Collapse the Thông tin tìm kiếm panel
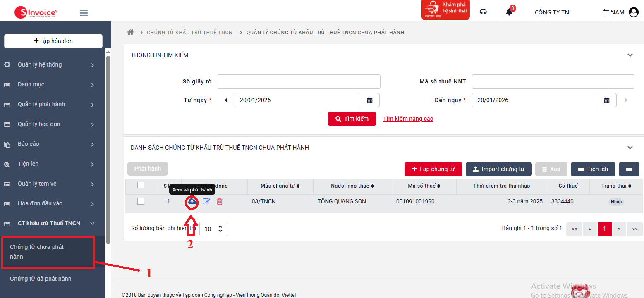The width and height of the screenshot is (644, 298). tap(630, 55)
